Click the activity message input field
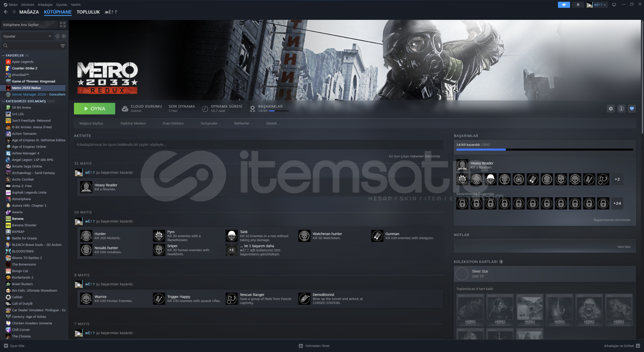Image resolution: width=644 pixels, height=352 pixels. 258,145
